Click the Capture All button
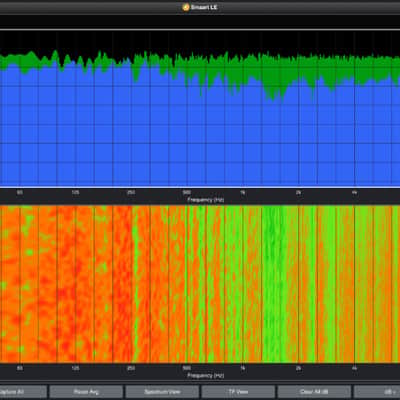 [23, 392]
